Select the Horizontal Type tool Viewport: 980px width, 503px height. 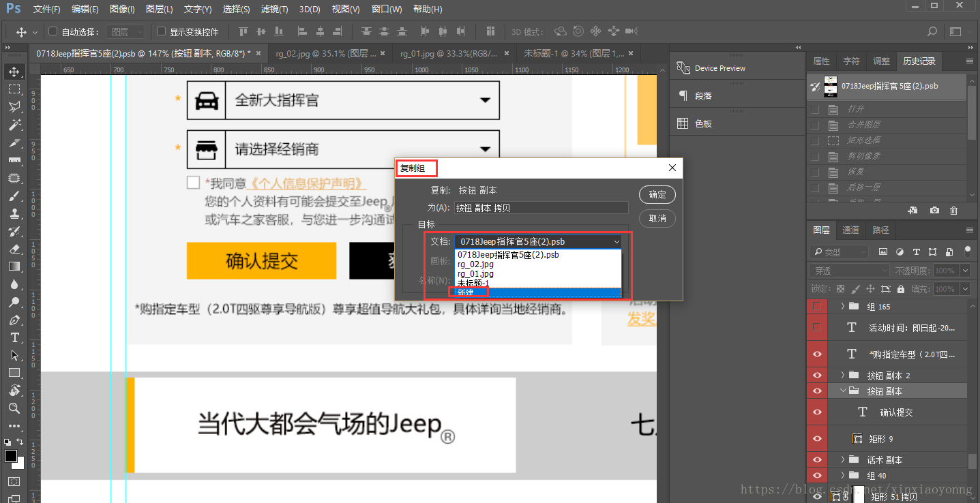pyautogui.click(x=14, y=337)
